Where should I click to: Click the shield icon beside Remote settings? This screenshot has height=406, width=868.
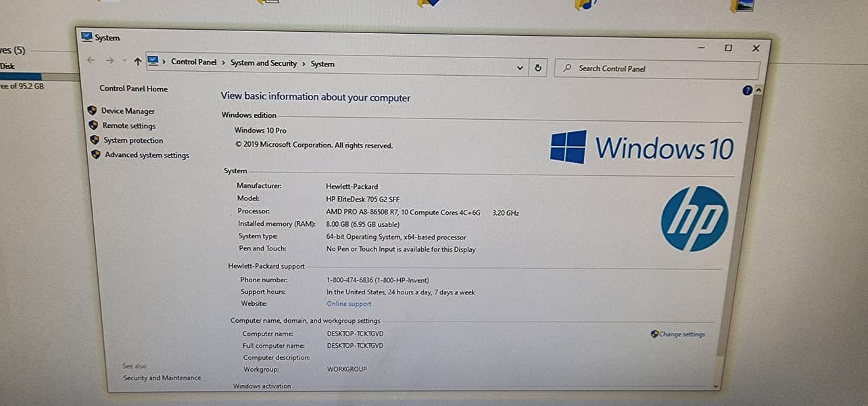(x=93, y=125)
